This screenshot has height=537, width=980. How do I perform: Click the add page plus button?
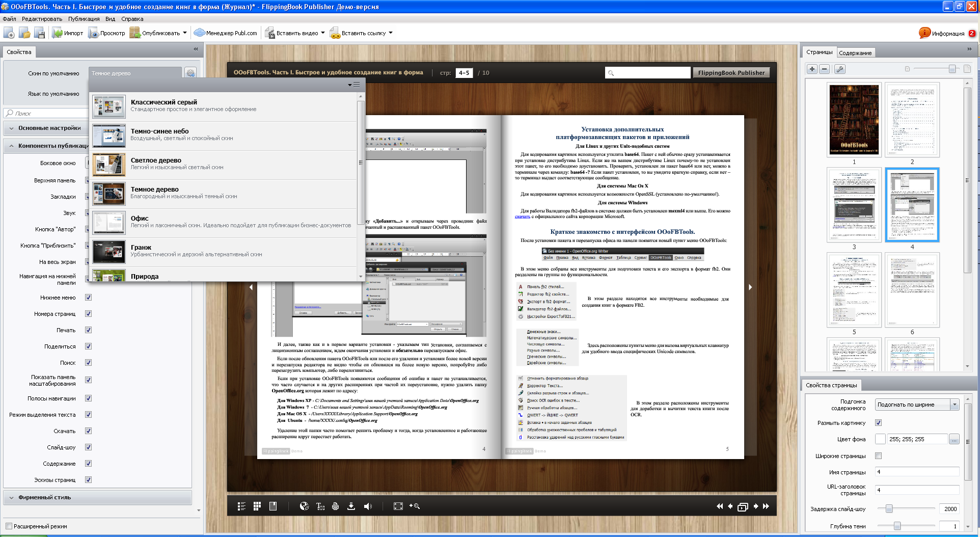812,69
